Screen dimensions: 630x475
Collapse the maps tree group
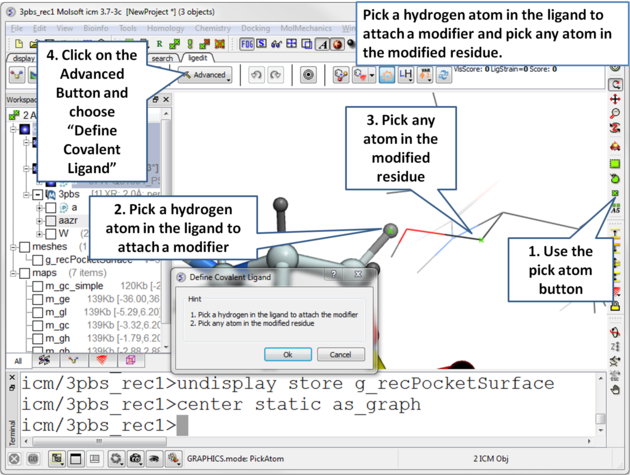tap(12, 273)
